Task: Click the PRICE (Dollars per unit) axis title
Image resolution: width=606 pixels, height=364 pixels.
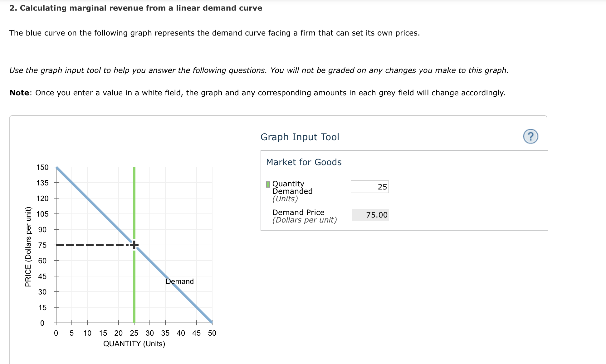Action: [x=28, y=247]
